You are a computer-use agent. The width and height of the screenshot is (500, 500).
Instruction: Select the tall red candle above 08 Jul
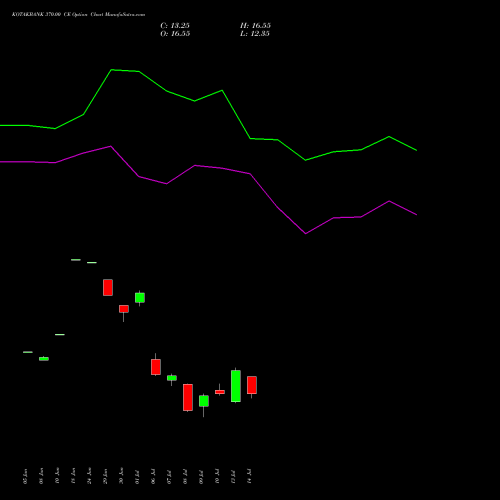pyautogui.click(x=188, y=397)
